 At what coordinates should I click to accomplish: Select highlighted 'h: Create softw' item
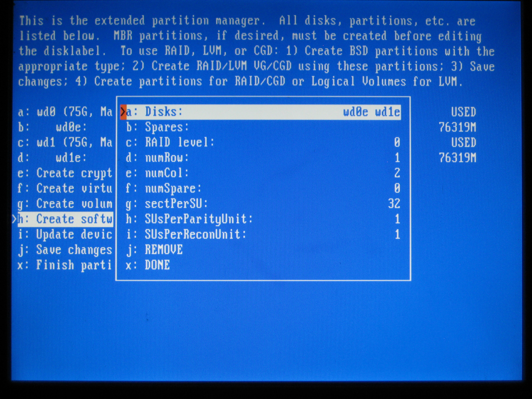point(65,219)
